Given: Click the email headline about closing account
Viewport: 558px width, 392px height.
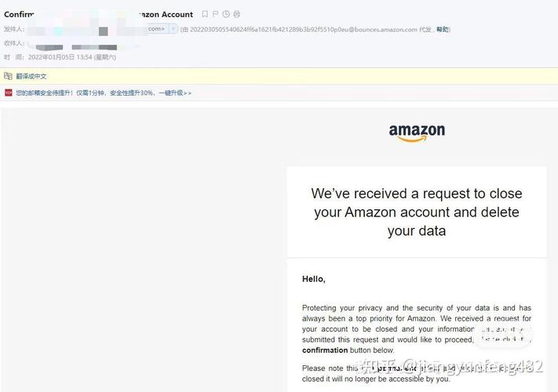Looking at the screenshot, I should click(x=417, y=212).
